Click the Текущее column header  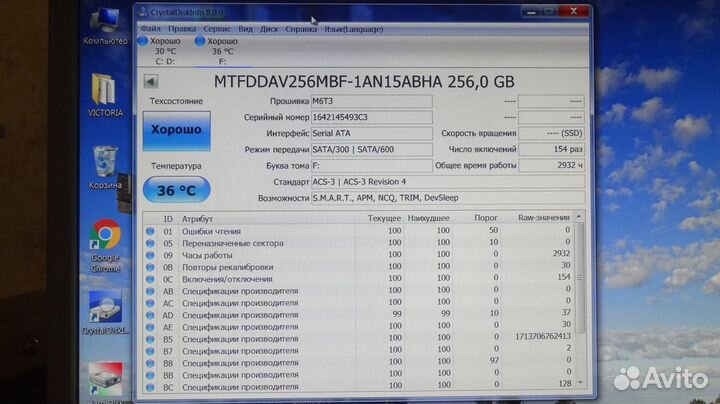pyautogui.click(x=384, y=218)
